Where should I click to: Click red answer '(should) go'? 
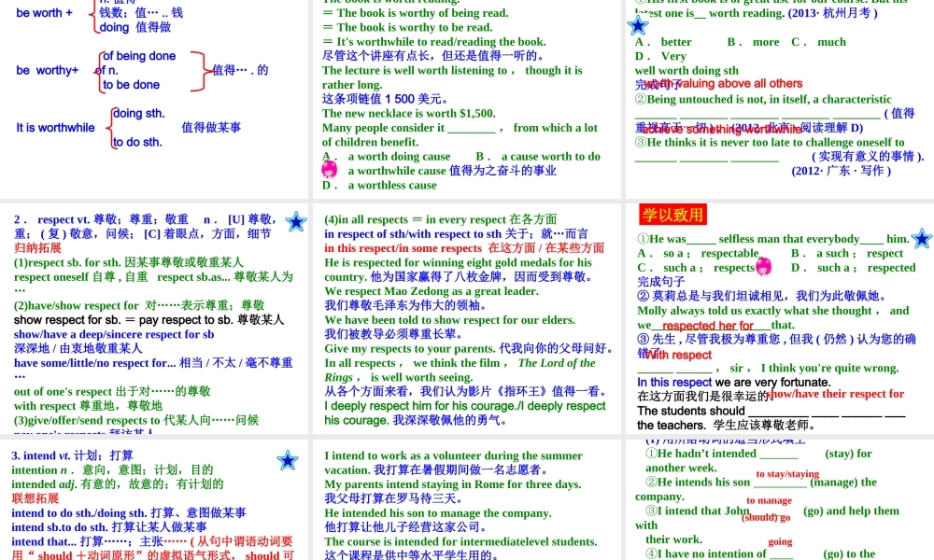coord(766,517)
